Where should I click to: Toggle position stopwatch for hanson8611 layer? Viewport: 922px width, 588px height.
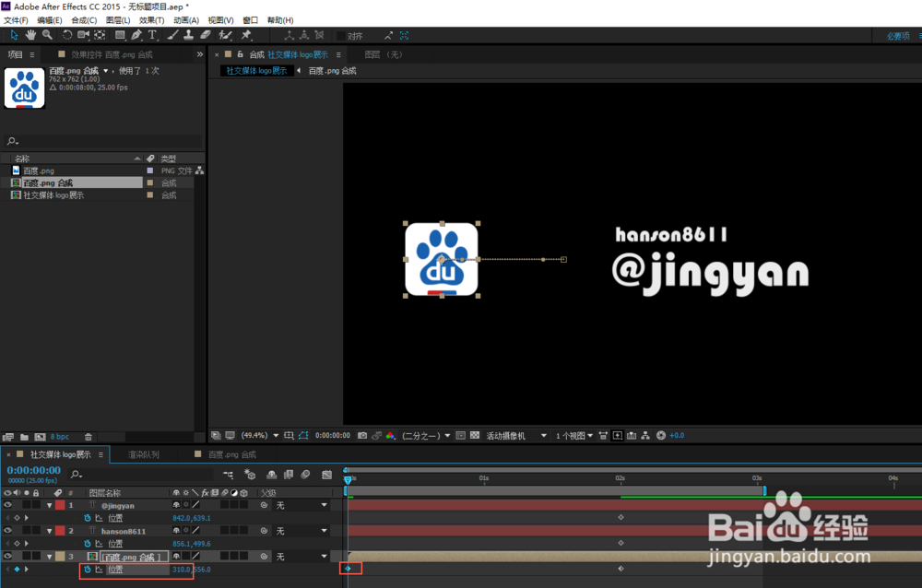[x=88, y=544]
